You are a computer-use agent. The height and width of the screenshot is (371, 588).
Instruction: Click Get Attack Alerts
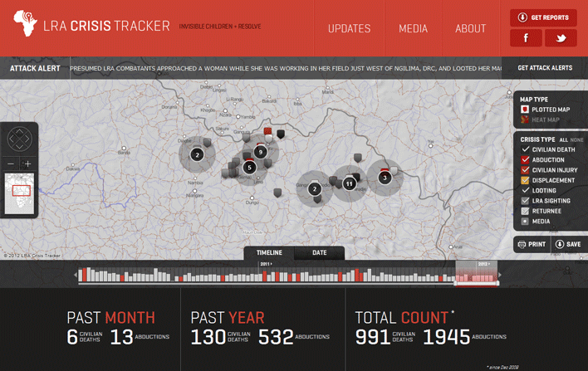point(545,68)
